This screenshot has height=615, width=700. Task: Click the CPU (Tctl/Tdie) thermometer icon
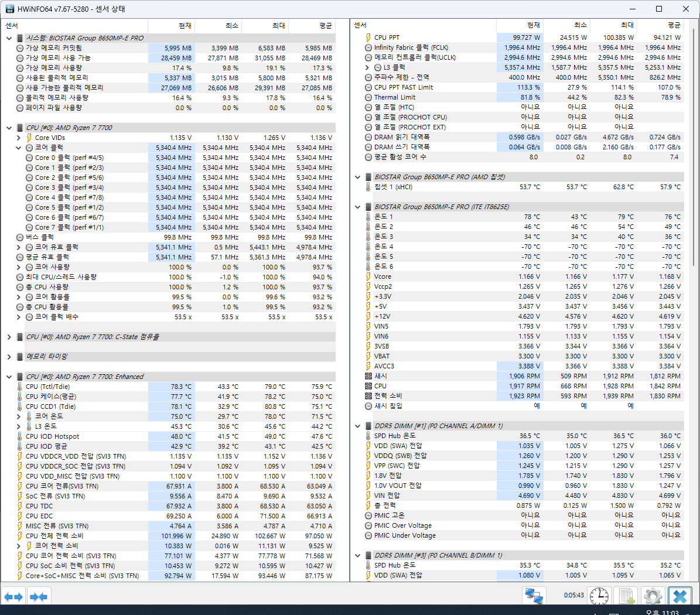pyautogui.click(x=20, y=387)
